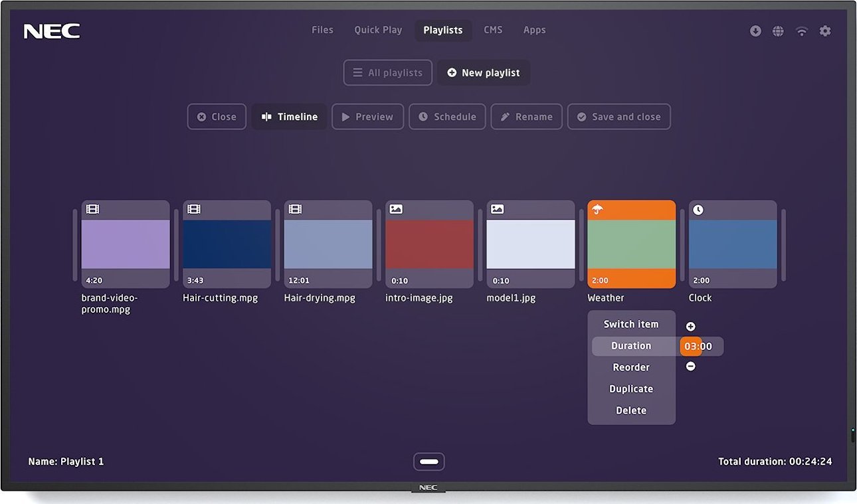
Task: Expand the bottom center handle bar
Action: (x=428, y=462)
